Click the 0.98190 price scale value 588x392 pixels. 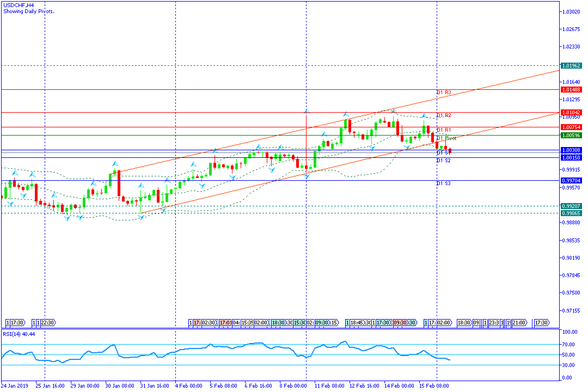point(572,258)
